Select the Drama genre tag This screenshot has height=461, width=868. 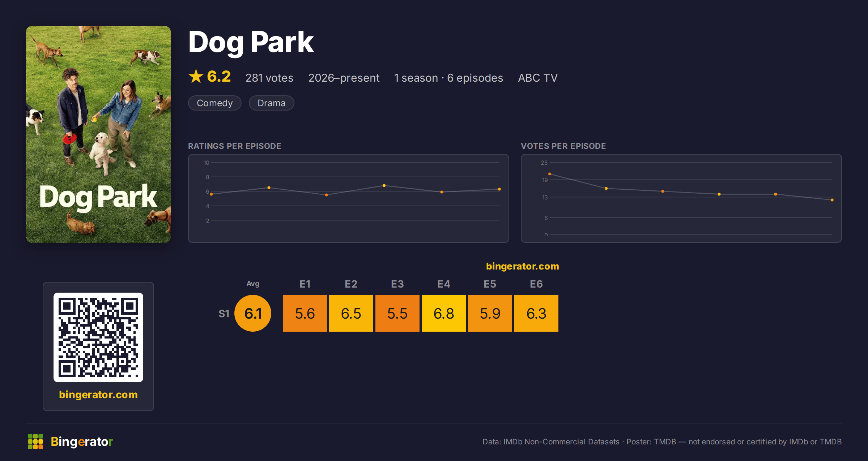pos(272,103)
